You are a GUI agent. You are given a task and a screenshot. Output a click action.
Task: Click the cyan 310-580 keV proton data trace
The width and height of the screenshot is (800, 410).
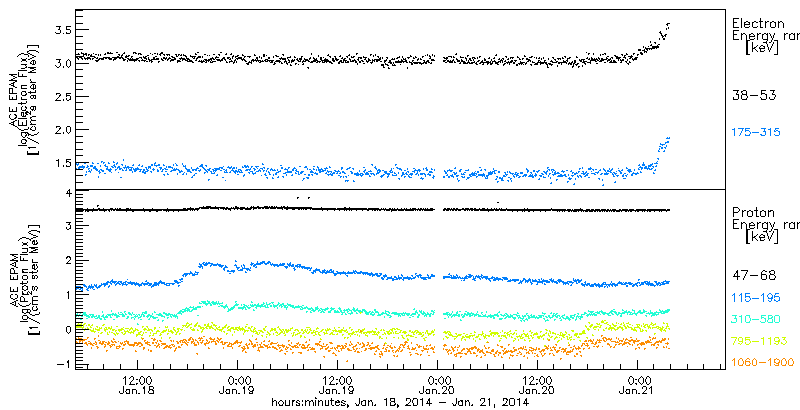coord(372,311)
